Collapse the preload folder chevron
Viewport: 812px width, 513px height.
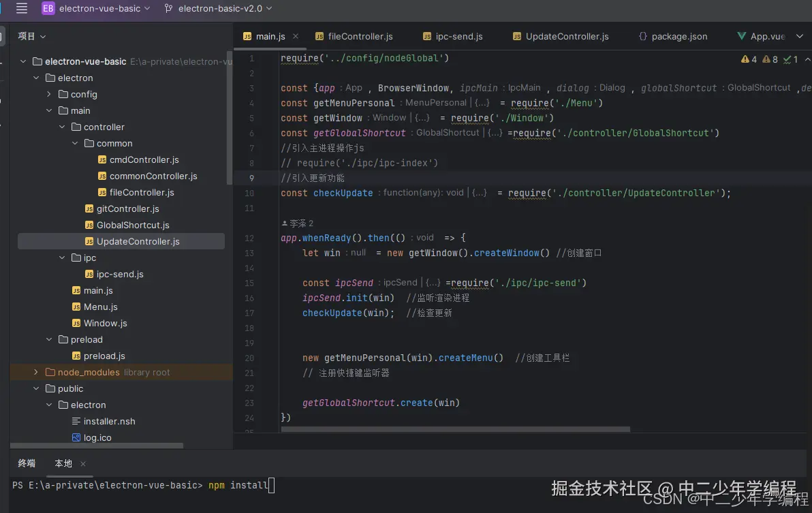(48, 339)
